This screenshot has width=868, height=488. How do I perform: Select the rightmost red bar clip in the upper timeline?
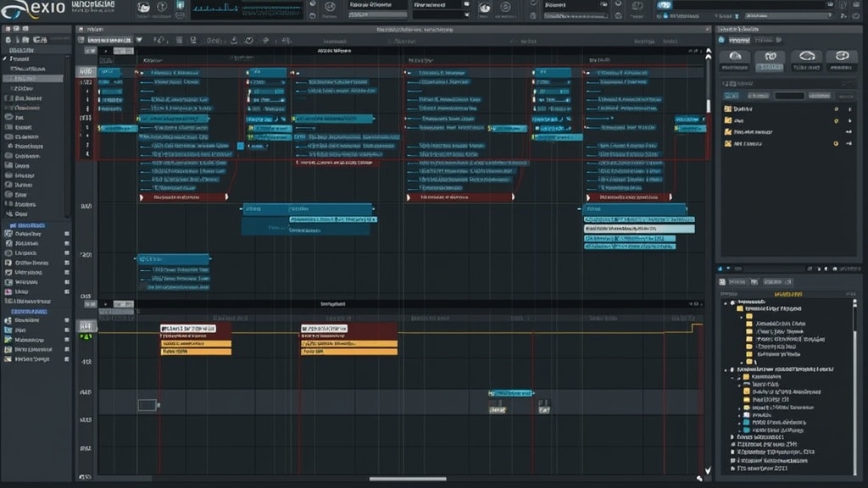630,197
